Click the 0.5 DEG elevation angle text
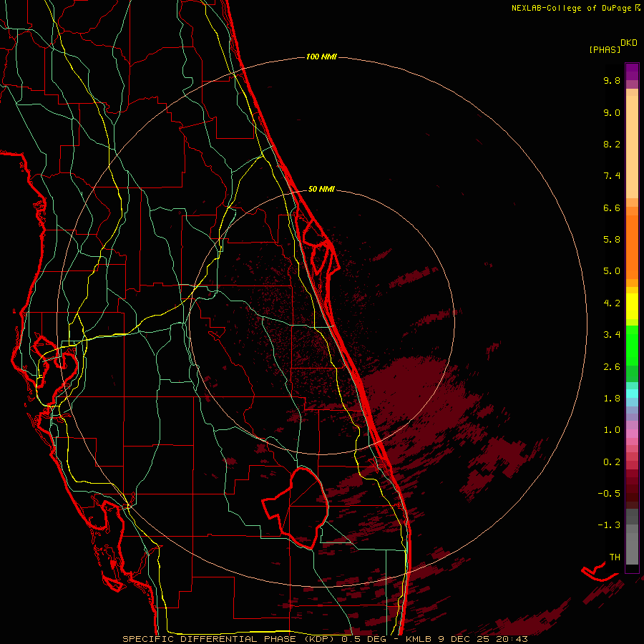Screen dimensions: 644x644 (x=364, y=639)
